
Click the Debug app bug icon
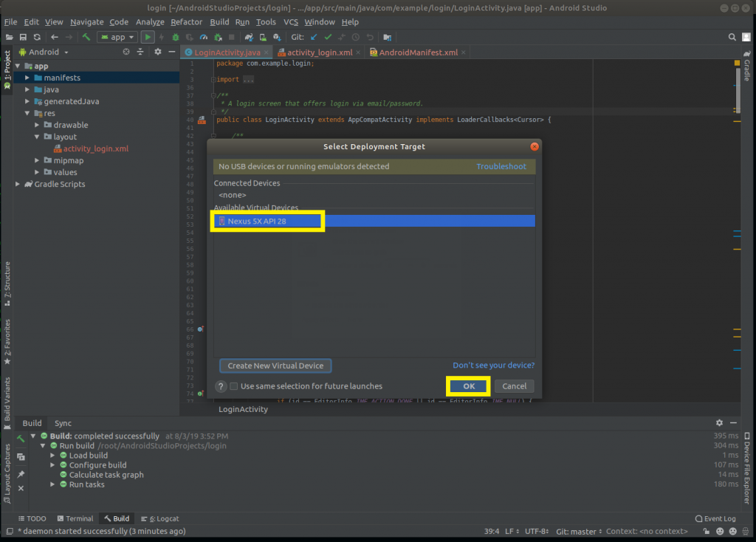click(176, 37)
